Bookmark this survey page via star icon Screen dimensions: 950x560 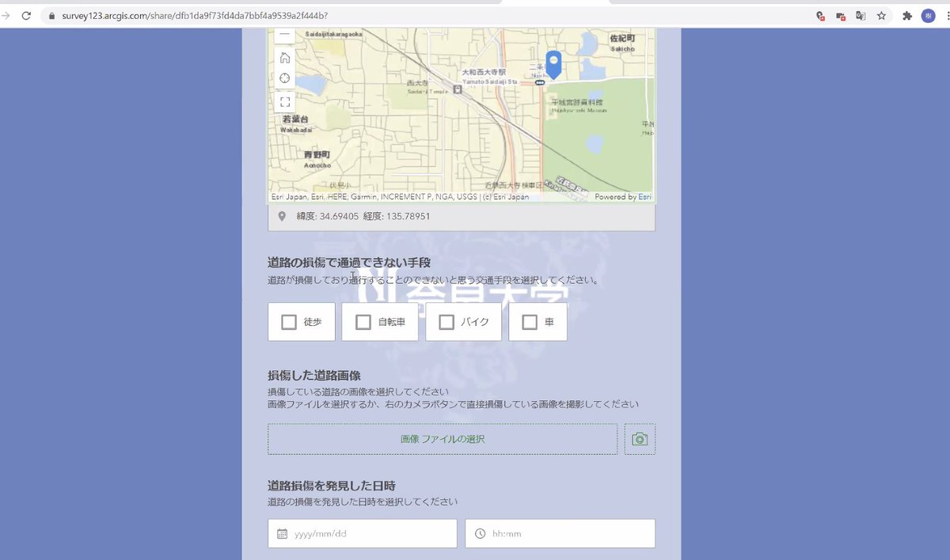(882, 16)
